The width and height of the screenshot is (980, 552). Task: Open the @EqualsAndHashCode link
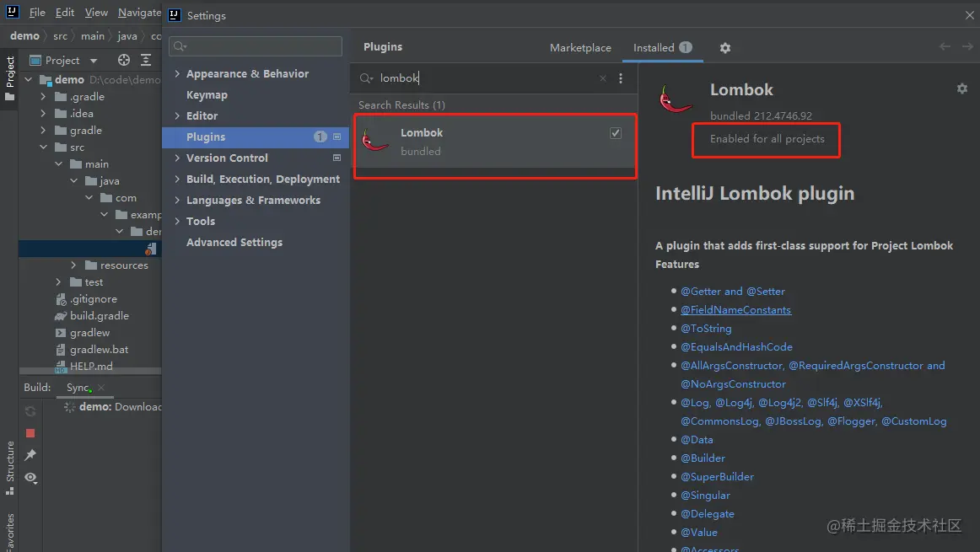pyautogui.click(x=736, y=347)
